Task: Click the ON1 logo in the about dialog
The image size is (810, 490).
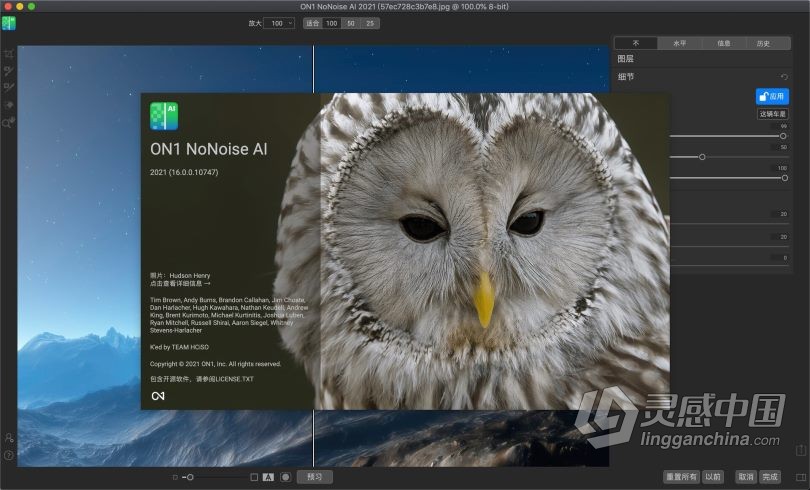Action: [x=158, y=396]
